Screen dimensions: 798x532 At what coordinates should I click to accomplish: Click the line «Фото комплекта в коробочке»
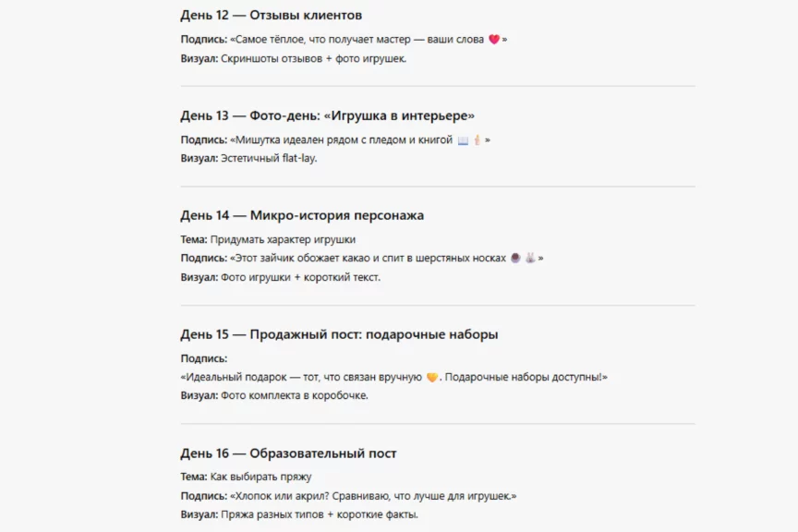click(295, 395)
